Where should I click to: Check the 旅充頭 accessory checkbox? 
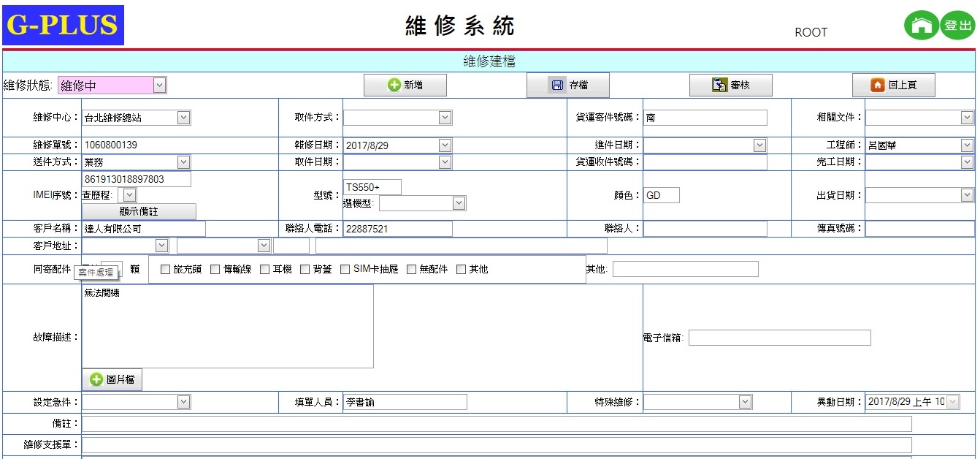[165, 270]
